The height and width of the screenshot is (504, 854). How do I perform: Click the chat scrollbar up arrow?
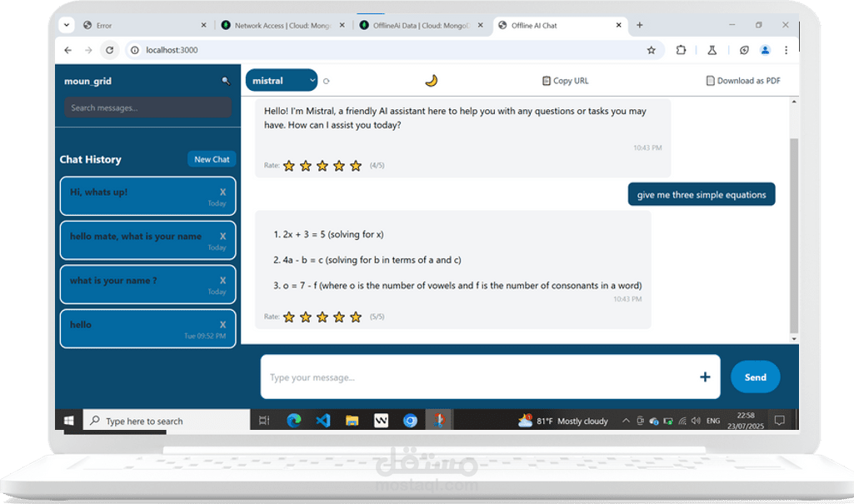794,102
